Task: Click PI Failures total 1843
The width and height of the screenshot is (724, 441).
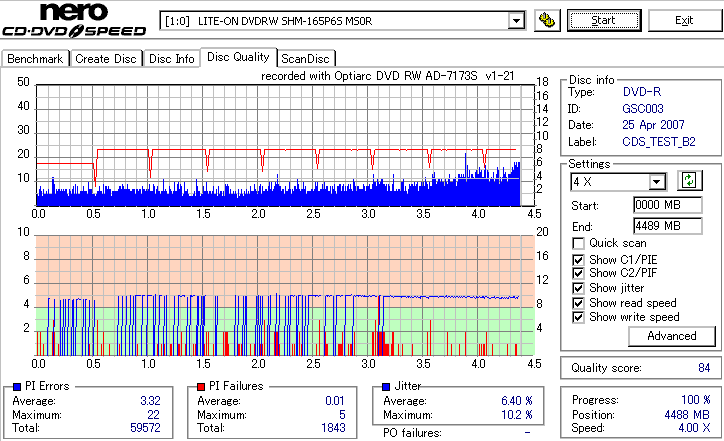Action: click(333, 428)
